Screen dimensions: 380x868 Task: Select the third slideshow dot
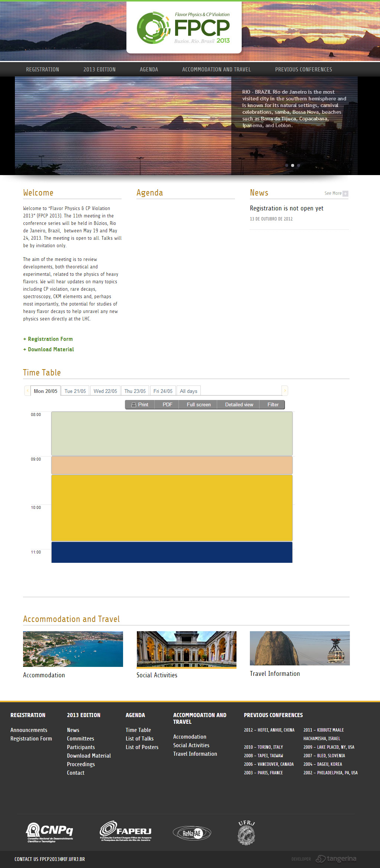click(x=299, y=165)
